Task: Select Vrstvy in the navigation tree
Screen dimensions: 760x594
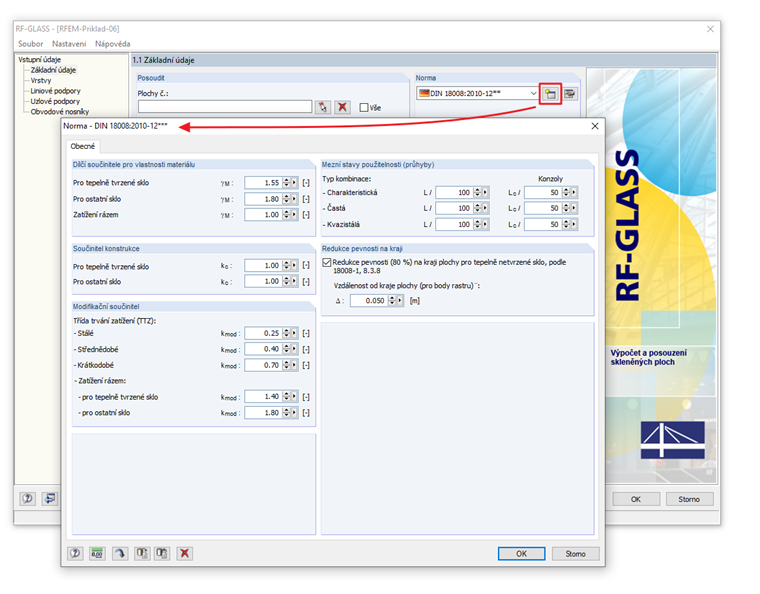Action: (x=41, y=80)
